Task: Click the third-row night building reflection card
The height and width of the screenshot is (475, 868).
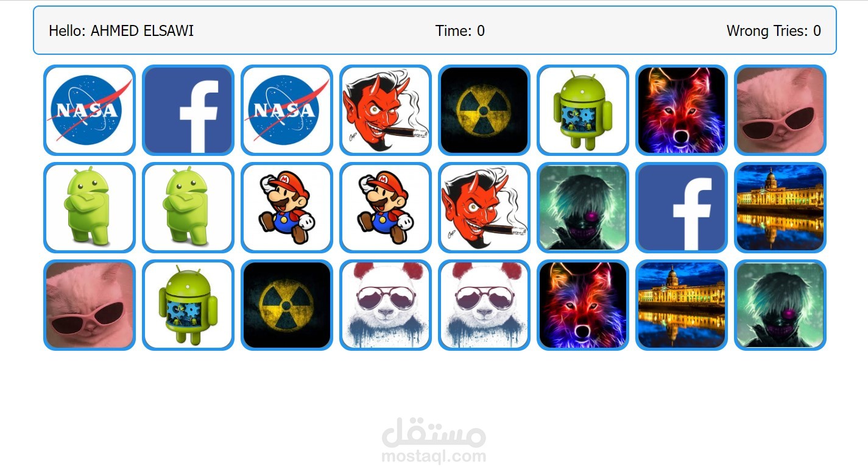Action: tap(682, 305)
